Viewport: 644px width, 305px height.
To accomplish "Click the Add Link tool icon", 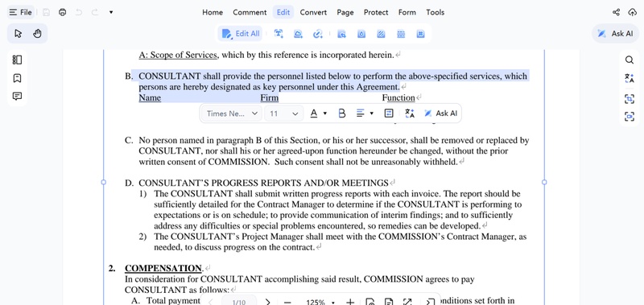I will pos(317,34).
